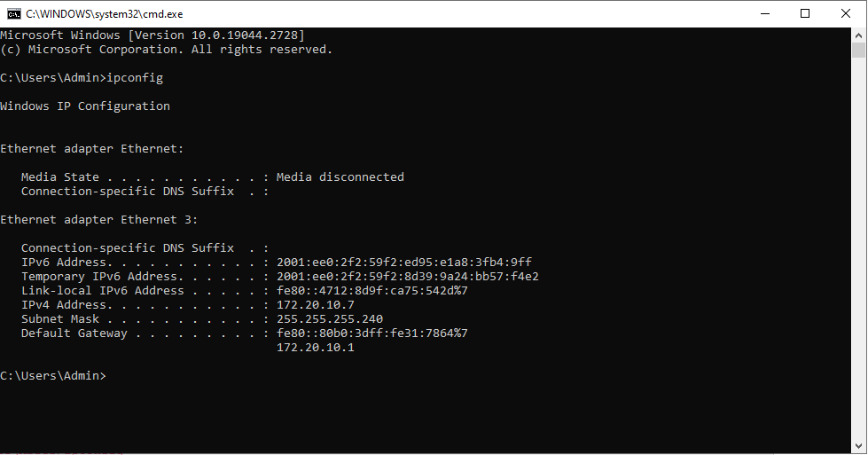Click the Microsoft Windows version line

(152, 35)
